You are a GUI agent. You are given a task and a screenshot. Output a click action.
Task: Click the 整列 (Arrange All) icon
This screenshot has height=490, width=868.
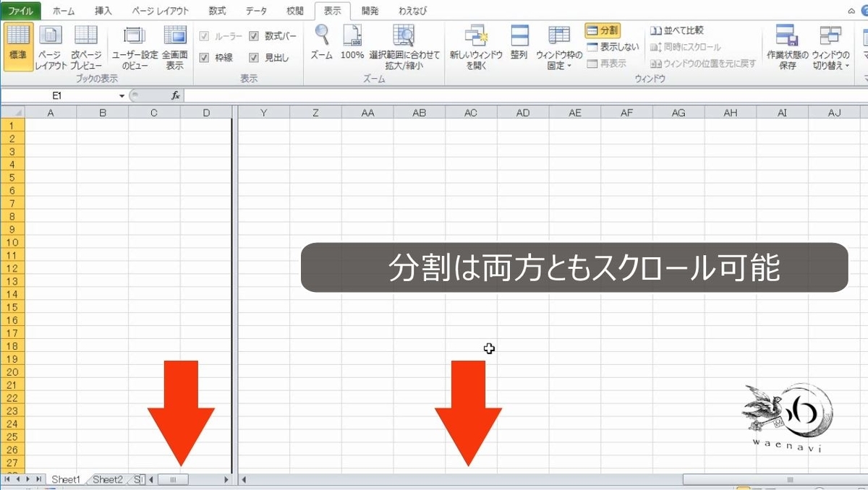(519, 45)
